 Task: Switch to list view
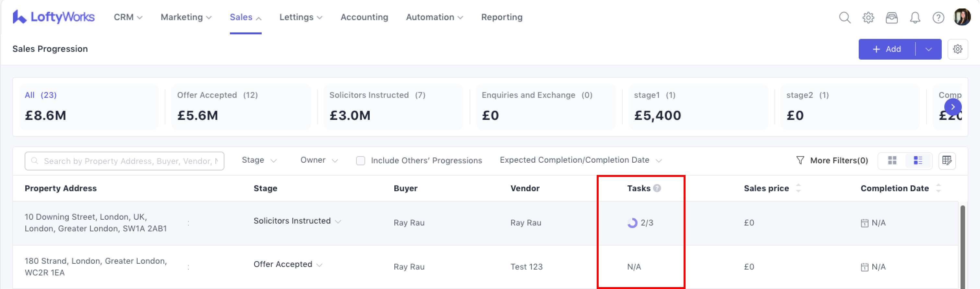(918, 160)
